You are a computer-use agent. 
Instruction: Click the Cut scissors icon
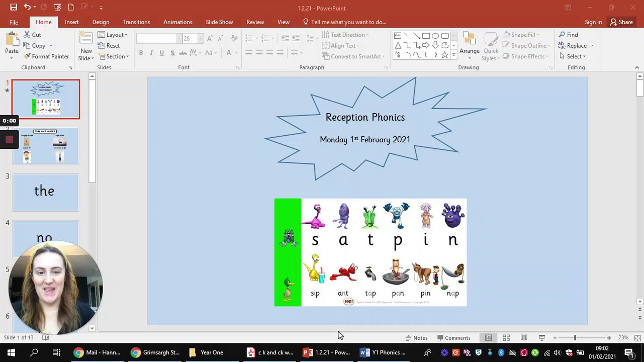click(27, 35)
